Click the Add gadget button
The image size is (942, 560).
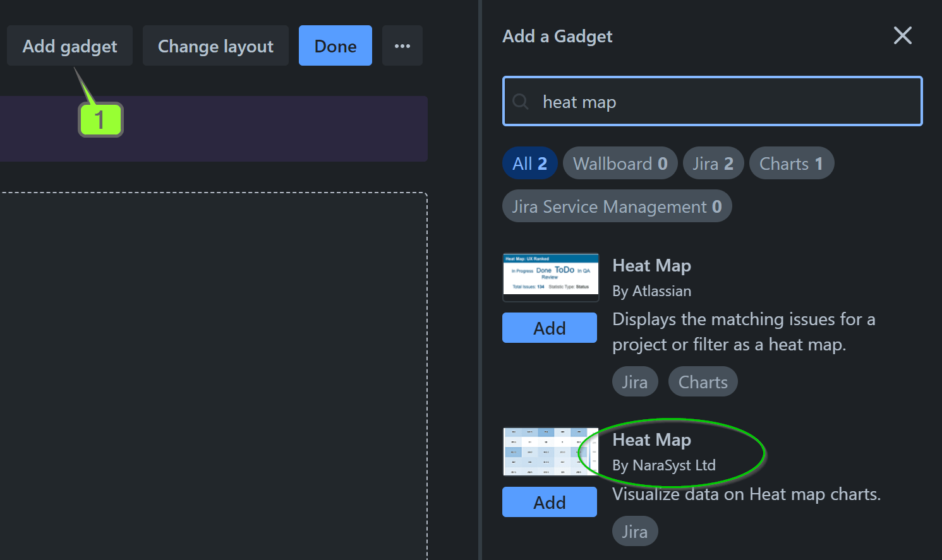[69, 45]
